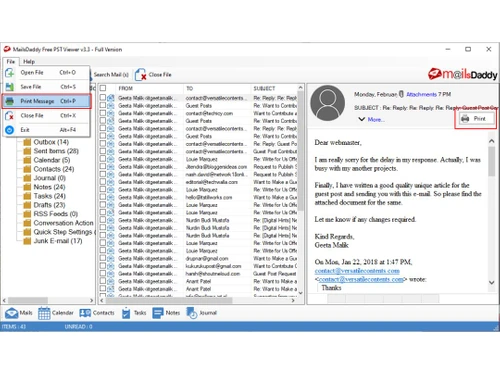Open the File menu

click(x=11, y=62)
